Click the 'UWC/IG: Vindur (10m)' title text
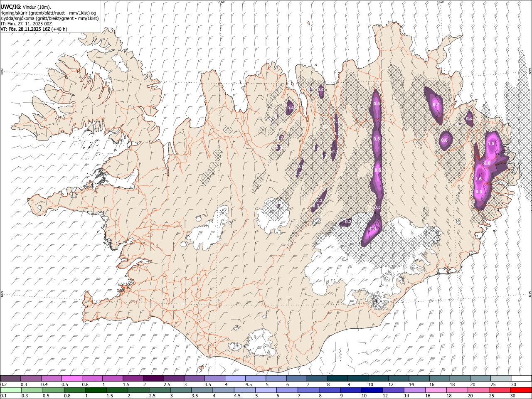The image size is (532, 399). pos(26,7)
